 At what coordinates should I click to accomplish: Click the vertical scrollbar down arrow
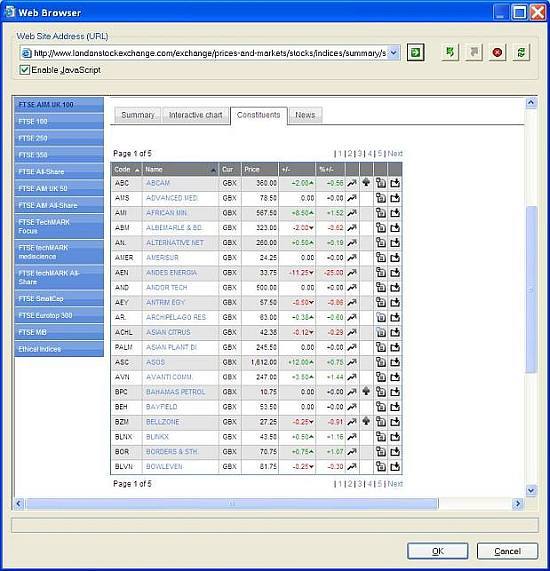pos(531,491)
